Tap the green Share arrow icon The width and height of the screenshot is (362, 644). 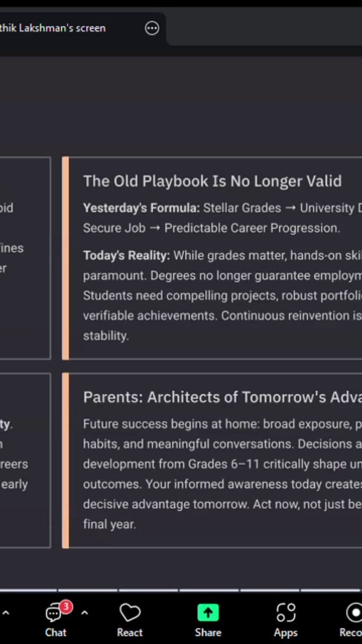pyautogui.click(x=208, y=612)
